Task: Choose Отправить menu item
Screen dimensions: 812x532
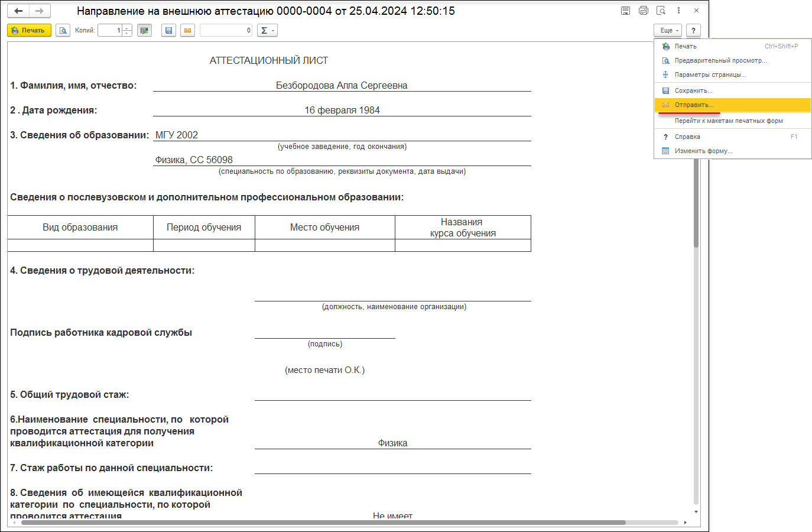Action: pyautogui.click(x=733, y=105)
